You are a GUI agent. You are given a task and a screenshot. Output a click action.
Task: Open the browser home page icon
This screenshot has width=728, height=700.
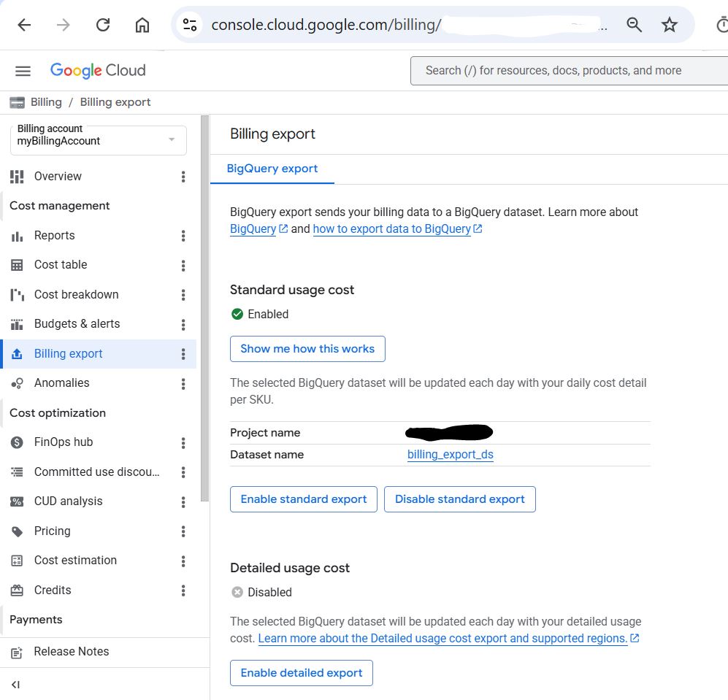pos(142,25)
